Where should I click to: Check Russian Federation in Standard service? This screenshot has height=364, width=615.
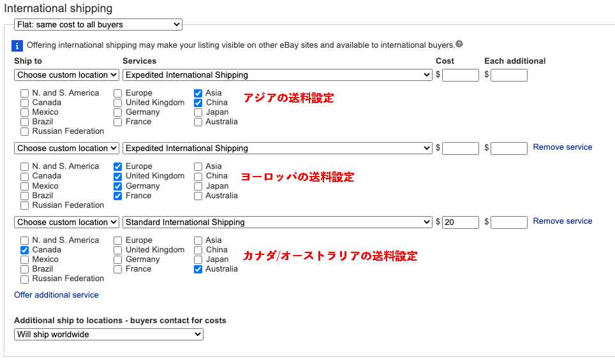tap(24, 279)
